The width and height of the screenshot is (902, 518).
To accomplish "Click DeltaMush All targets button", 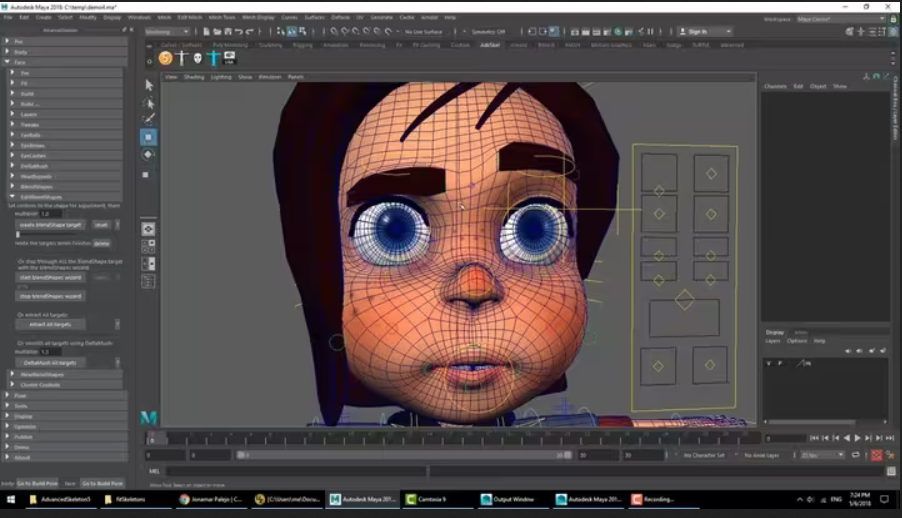I will click(51, 363).
